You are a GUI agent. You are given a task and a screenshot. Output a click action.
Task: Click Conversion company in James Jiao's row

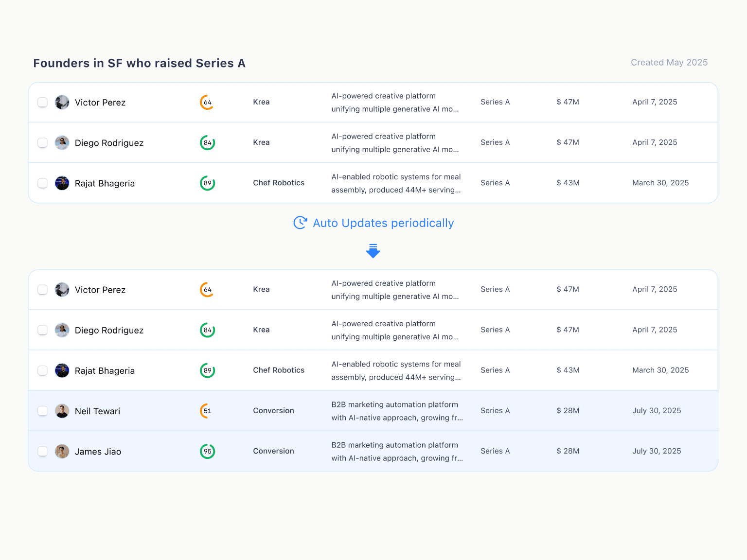[x=273, y=451]
